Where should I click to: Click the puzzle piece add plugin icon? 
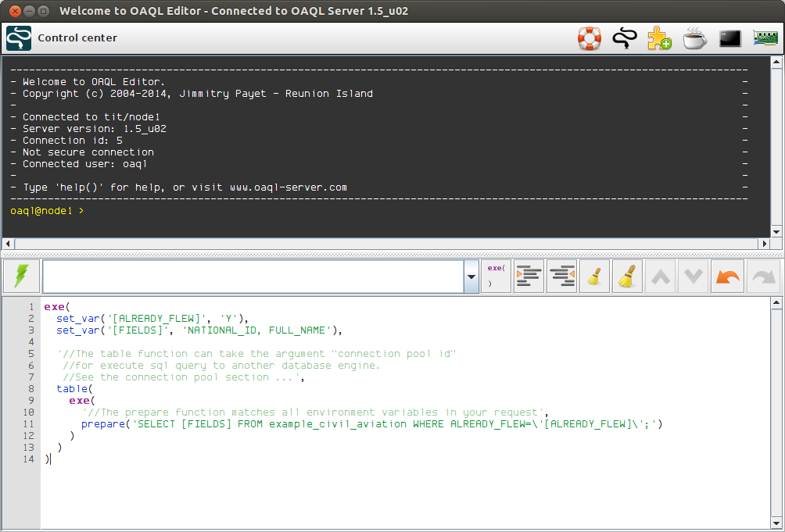(x=659, y=38)
